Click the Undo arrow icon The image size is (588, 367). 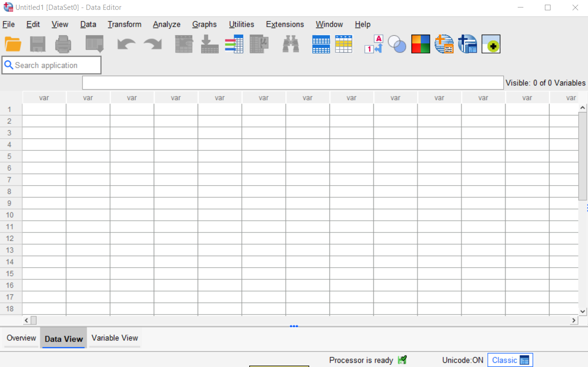click(x=126, y=44)
